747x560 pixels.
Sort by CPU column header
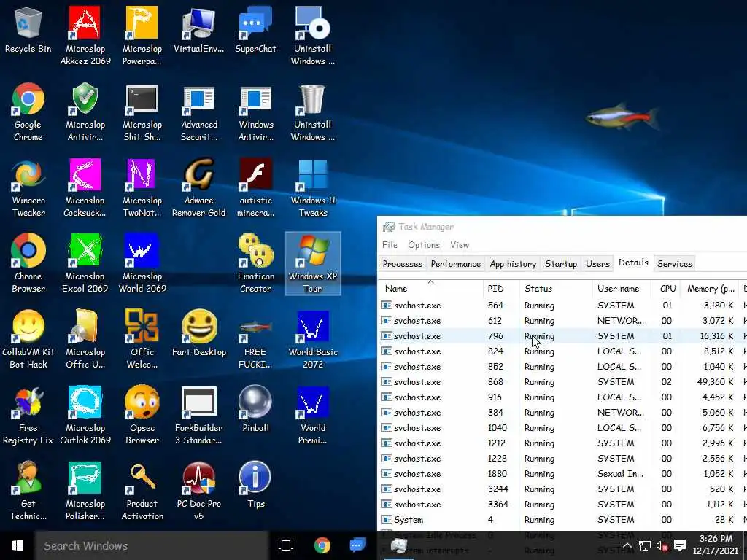[667, 289]
